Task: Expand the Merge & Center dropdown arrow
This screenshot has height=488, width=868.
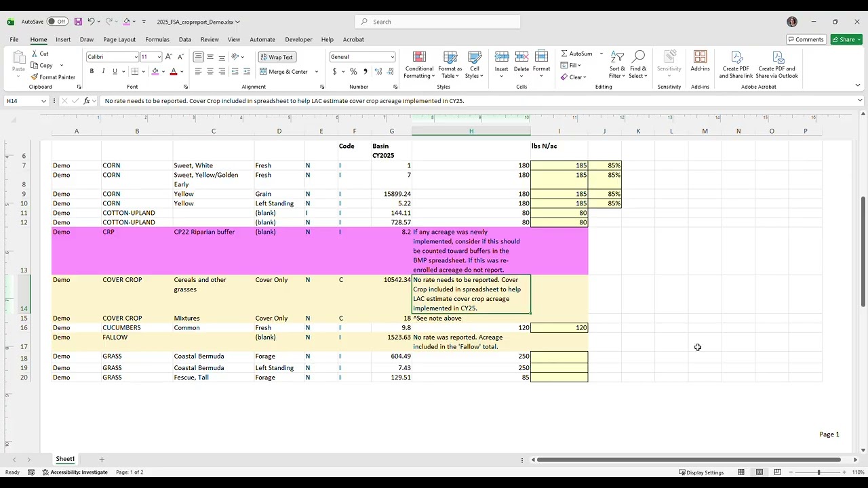Action: (x=316, y=72)
